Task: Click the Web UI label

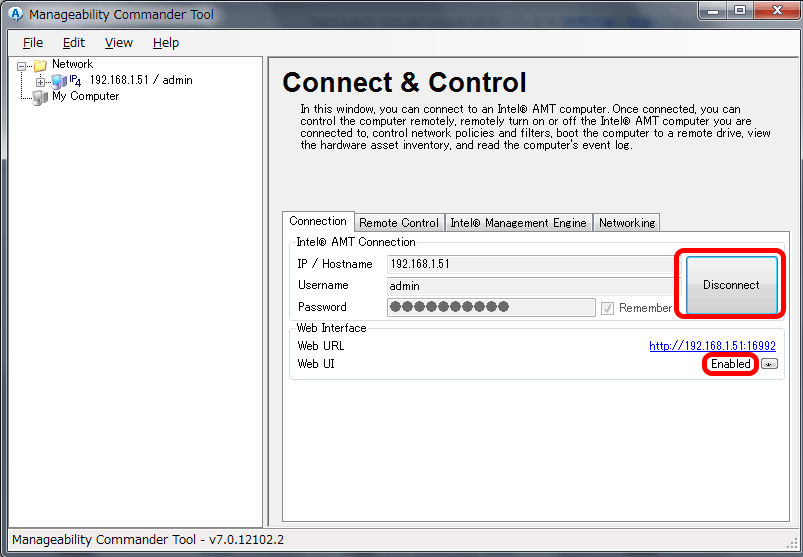Action: pos(315,364)
